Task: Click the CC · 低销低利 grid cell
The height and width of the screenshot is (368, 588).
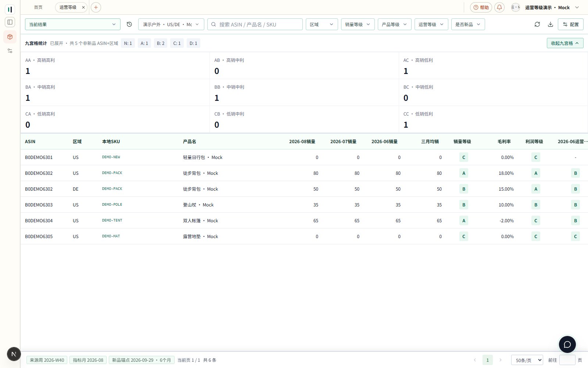Action: pyautogui.click(x=493, y=119)
